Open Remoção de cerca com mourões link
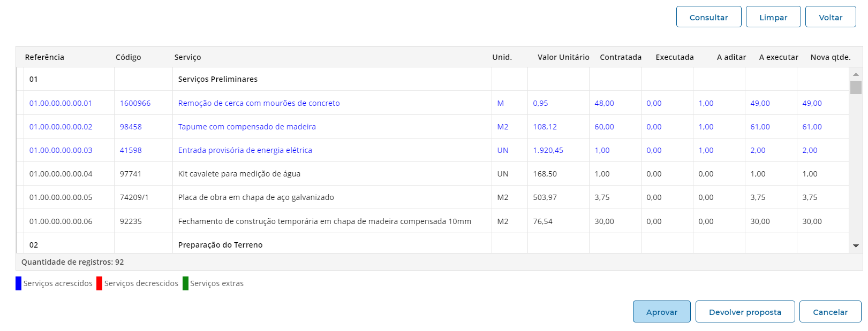 point(259,103)
